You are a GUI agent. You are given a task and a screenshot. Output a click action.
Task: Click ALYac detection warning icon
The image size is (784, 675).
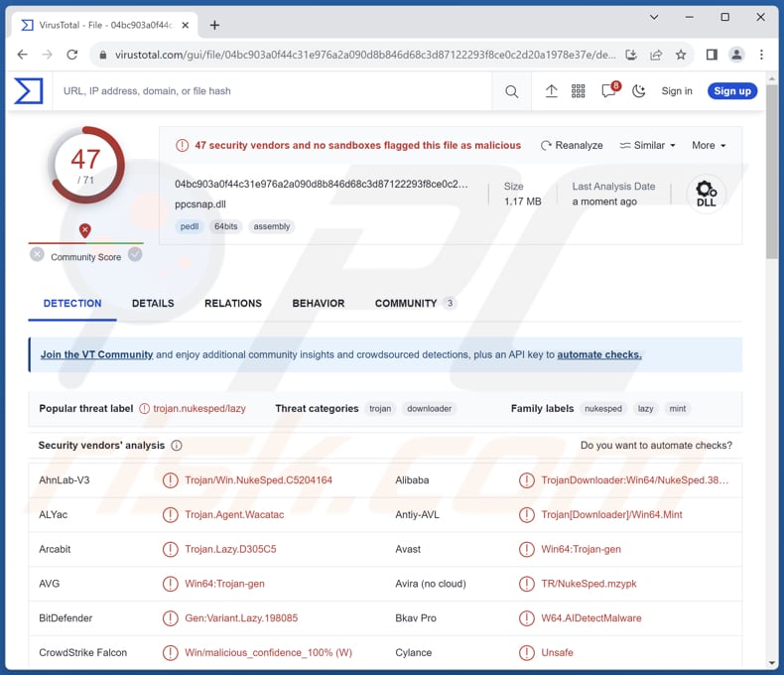[x=171, y=515]
